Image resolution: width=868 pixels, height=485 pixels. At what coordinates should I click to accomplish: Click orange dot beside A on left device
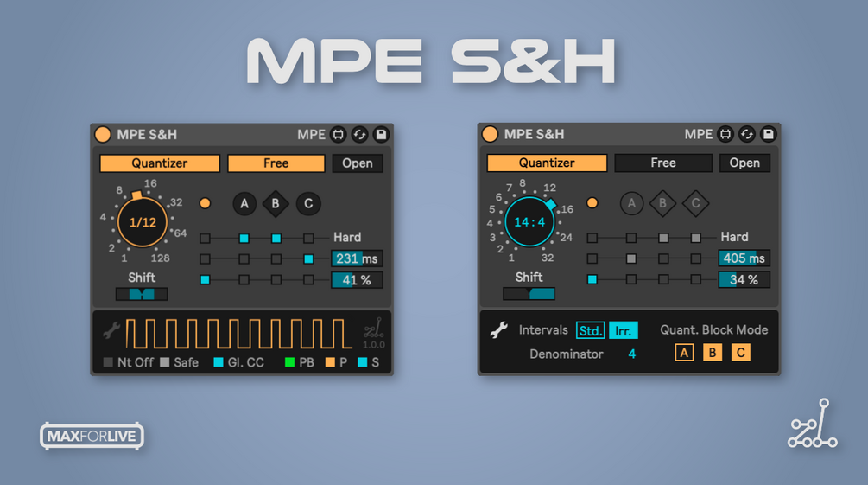click(205, 203)
